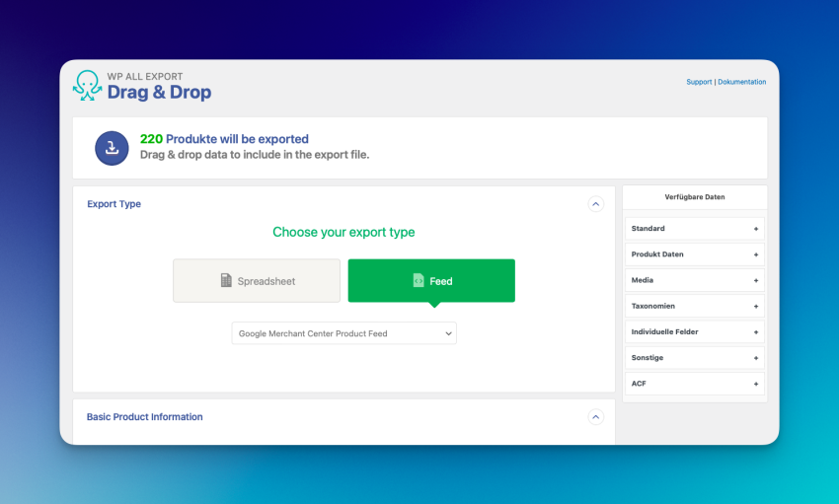
Task: Click the plus icon beside Sonstige
Action: pyautogui.click(x=756, y=358)
